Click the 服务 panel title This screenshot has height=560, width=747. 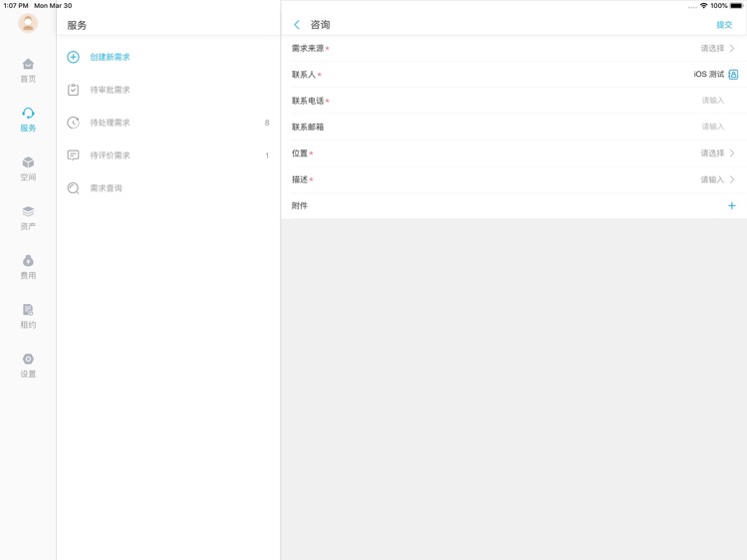(x=77, y=25)
